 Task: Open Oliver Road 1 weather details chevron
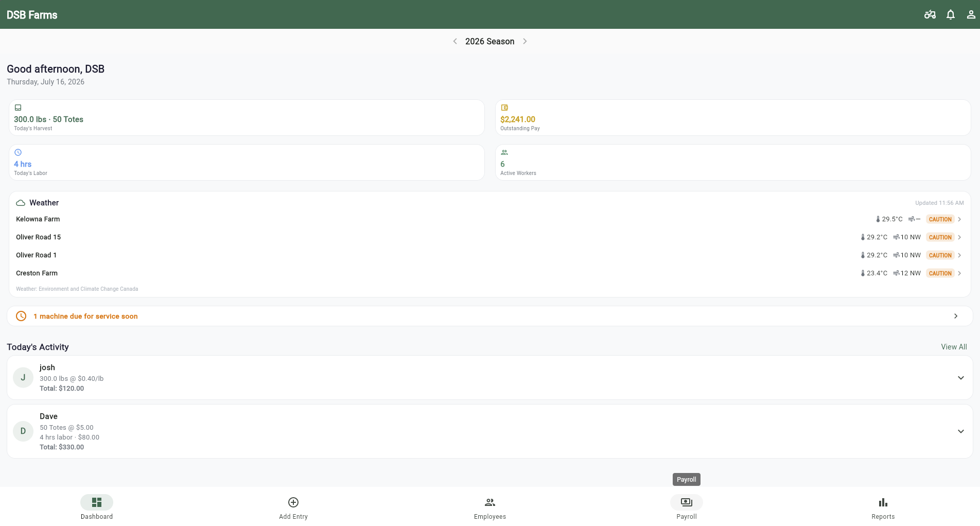pos(959,255)
